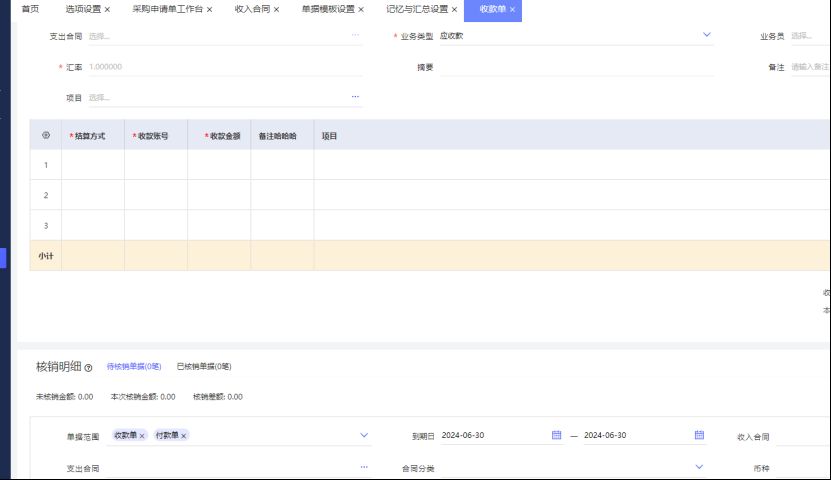
Task: Click the 摘要 input field
Action: (576, 67)
